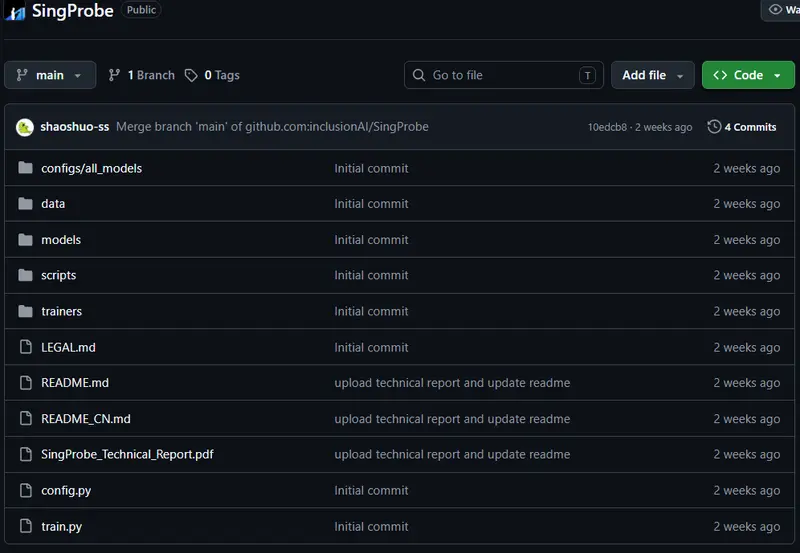
Task: Open commit hash 10edcb8
Action: coord(607,127)
